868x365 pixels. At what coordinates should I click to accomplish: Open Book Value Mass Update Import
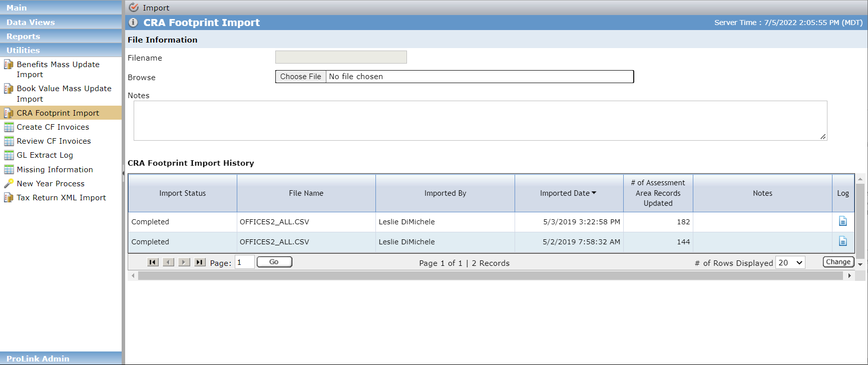[64, 94]
